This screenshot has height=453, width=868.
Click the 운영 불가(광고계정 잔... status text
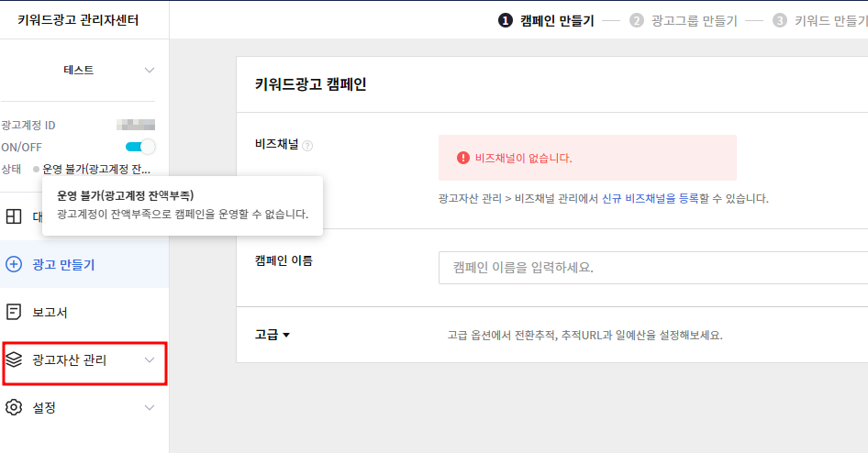click(x=96, y=170)
